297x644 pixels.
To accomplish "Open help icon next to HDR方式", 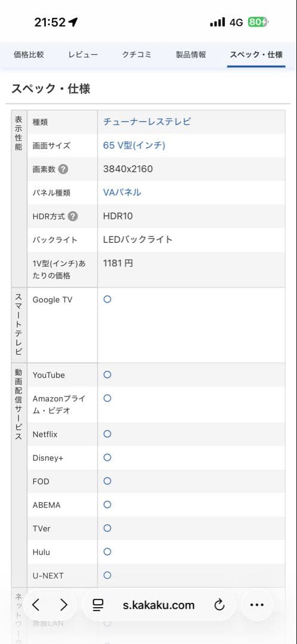I will (x=72, y=216).
